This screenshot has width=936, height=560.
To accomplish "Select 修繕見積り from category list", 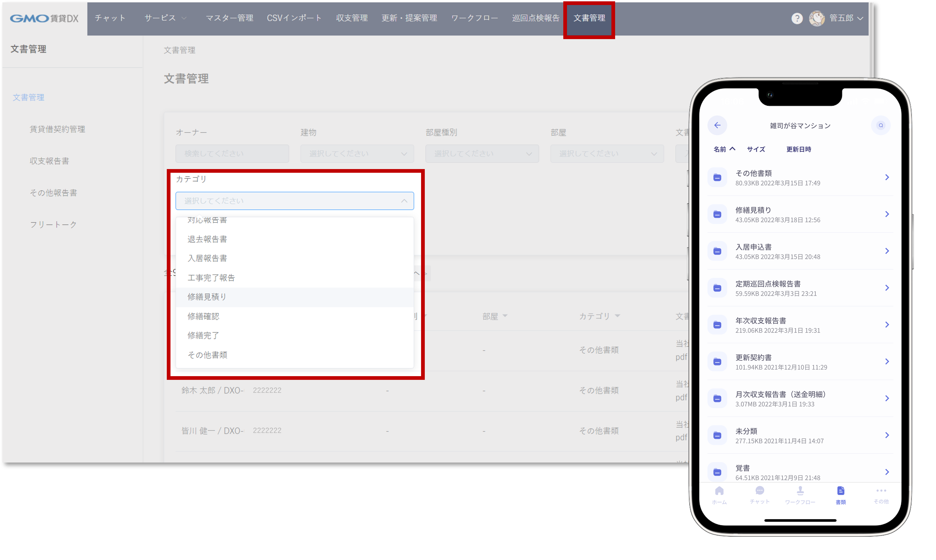I will tap(207, 297).
